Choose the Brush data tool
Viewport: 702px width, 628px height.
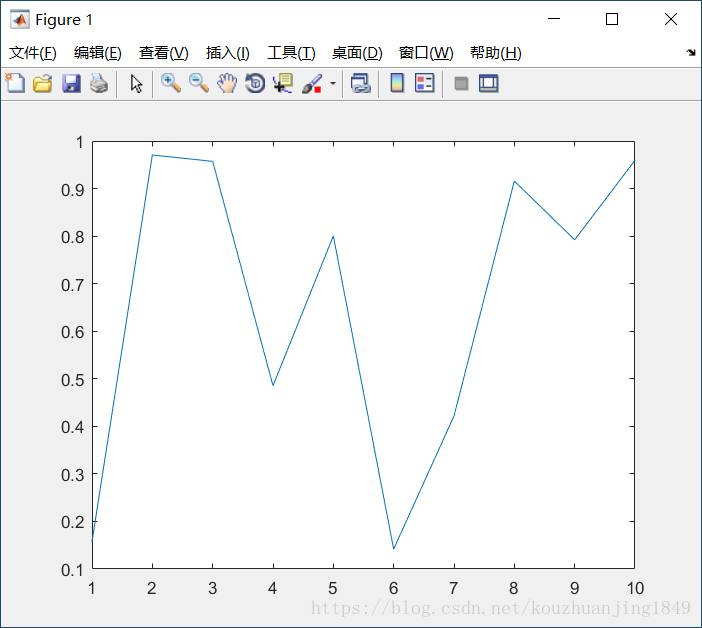tap(312, 83)
